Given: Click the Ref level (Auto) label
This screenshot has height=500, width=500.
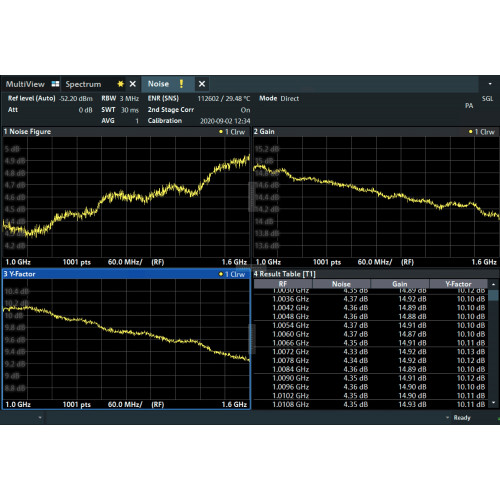Looking at the screenshot, I should 32,98.
